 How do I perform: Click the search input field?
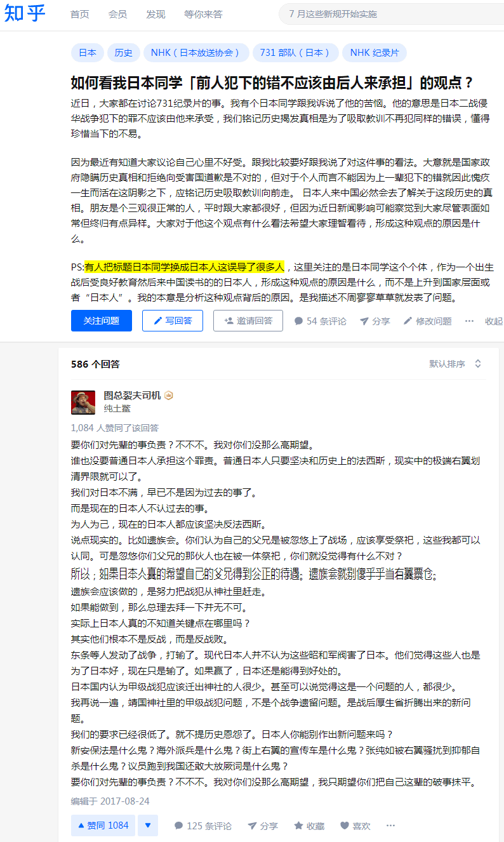tap(390, 13)
